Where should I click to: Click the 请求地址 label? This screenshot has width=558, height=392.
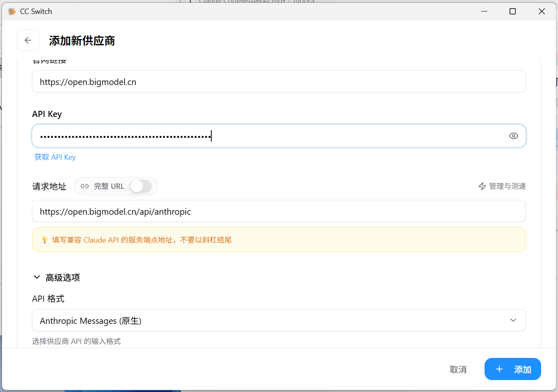coord(49,186)
